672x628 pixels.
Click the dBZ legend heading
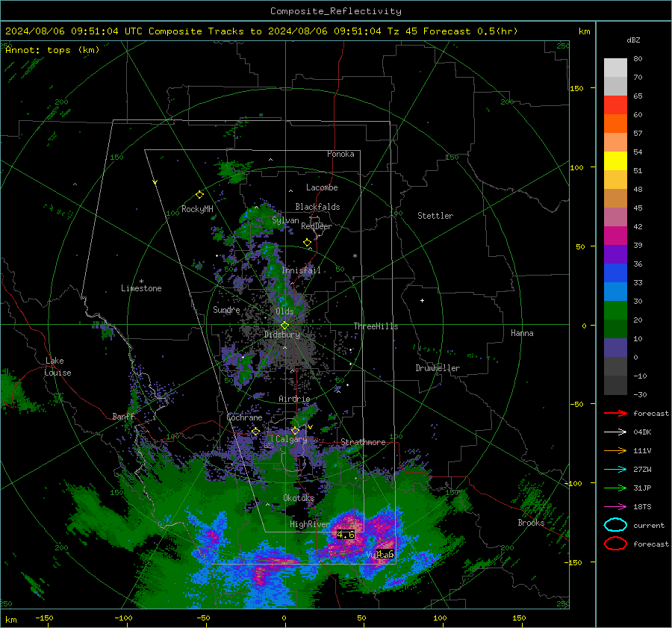point(633,40)
